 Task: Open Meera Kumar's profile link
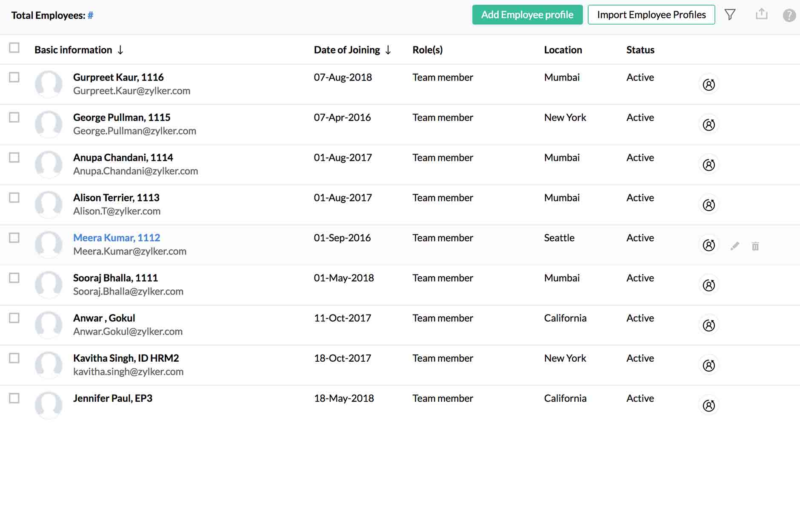[117, 237]
